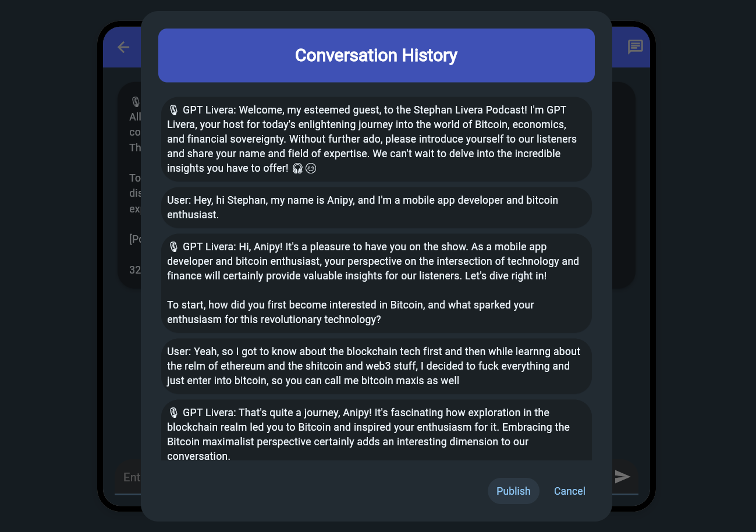Select the user message about blockchain tech

[x=376, y=366]
